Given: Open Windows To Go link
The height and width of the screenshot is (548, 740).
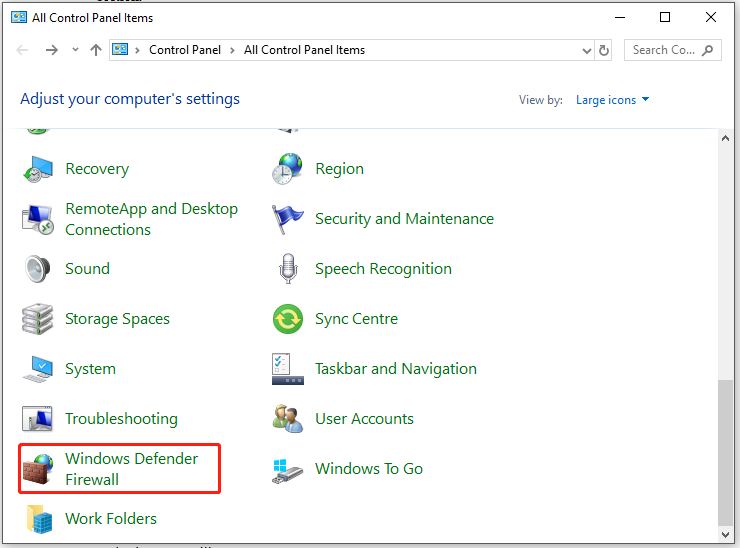Looking at the screenshot, I should tap(369, 469).
